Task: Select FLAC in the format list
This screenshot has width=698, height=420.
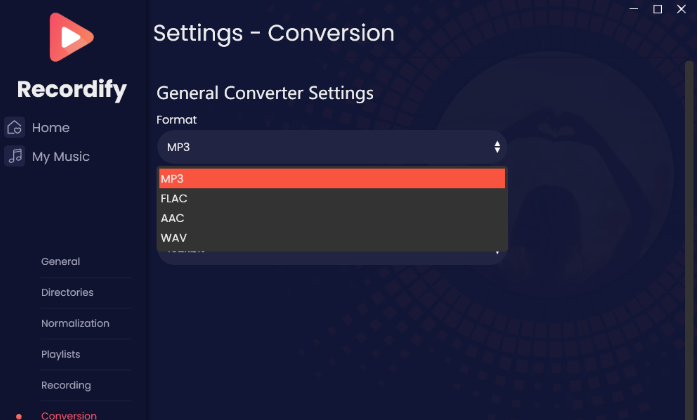Action: [x=332, y=199]
